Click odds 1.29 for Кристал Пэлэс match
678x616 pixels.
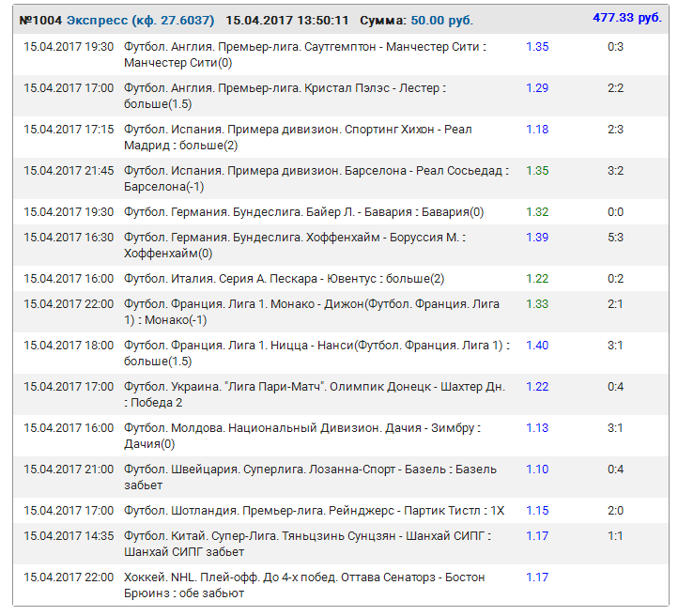tap(537, 88)
